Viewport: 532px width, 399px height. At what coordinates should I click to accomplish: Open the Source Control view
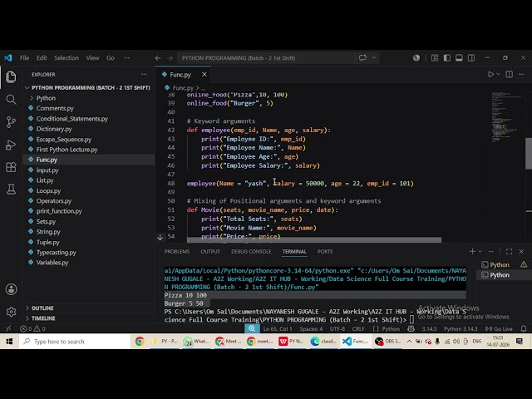coord(11,122)
